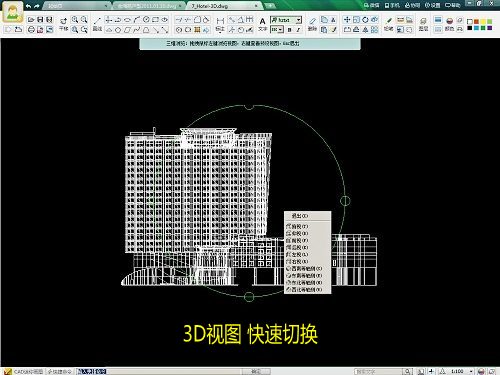The width and height of the screenshot is (500, 375).
Task: Click the 协同 collaborate link in title bar
Action: tap(412, 5)
